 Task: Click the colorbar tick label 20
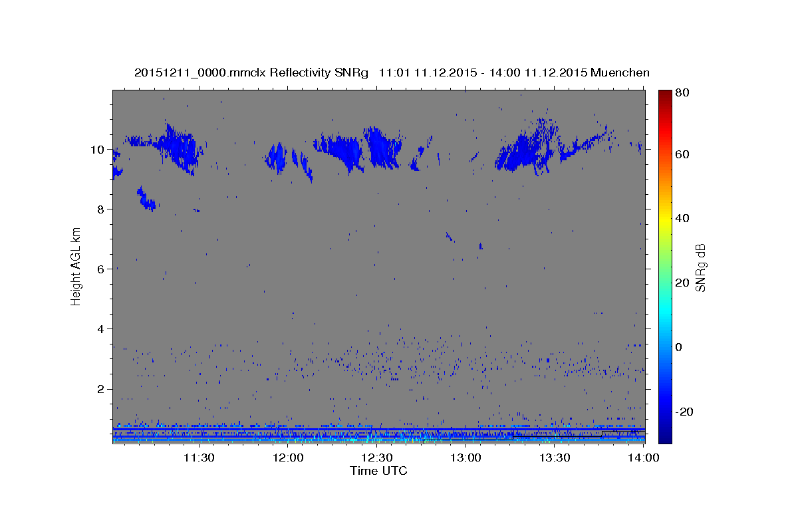point(683,283)
